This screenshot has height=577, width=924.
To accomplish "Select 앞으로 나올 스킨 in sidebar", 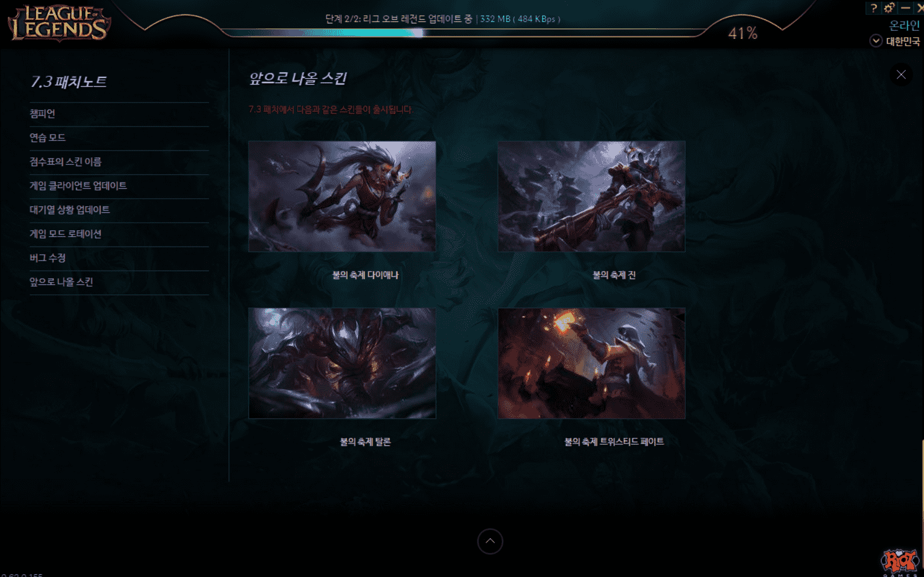I will pos(119,282).
